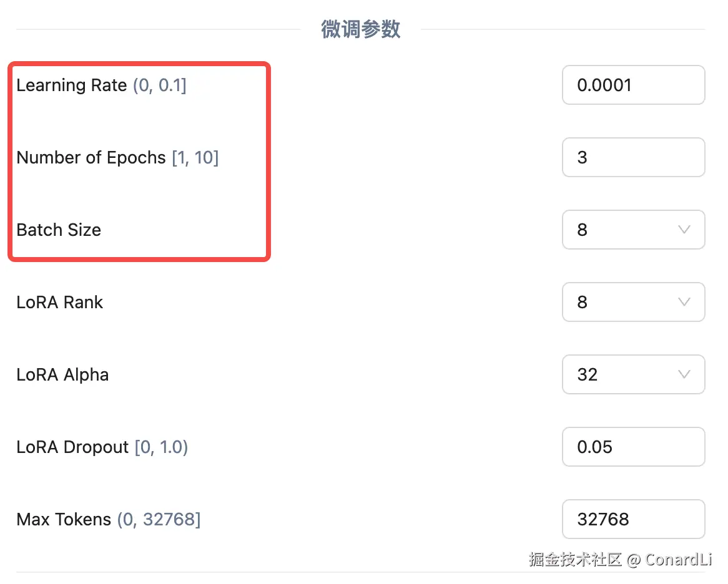Viewport: 728px width, 584px height.
Task: Select the Max Tokens input showing 32768
Action: click(x=632, y=519)
